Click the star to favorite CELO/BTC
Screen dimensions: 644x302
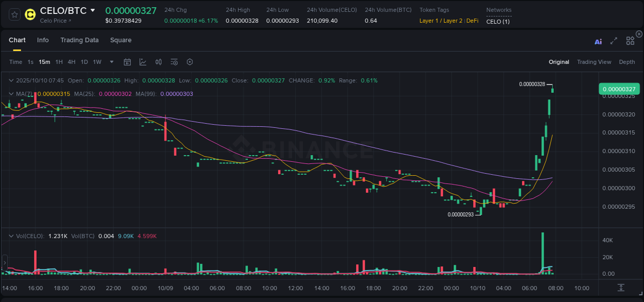click(14, 14)
